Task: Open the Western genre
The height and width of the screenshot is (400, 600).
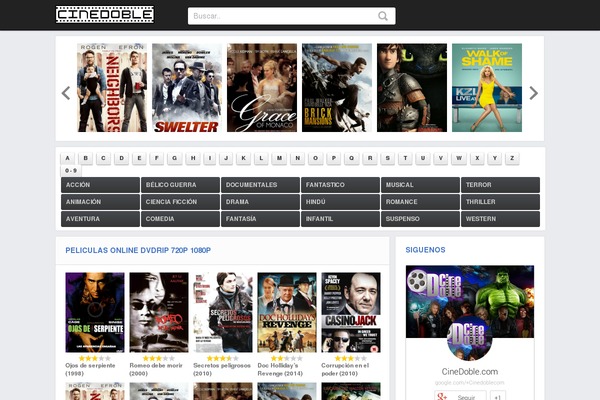Action: click(x=500, y=219)
